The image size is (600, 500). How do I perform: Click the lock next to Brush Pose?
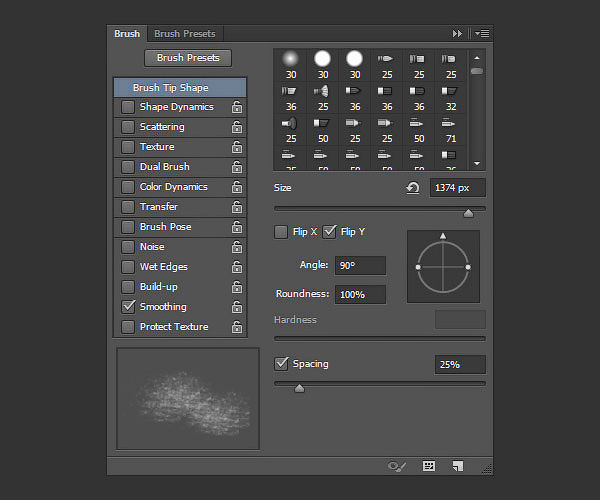(237, 227)
